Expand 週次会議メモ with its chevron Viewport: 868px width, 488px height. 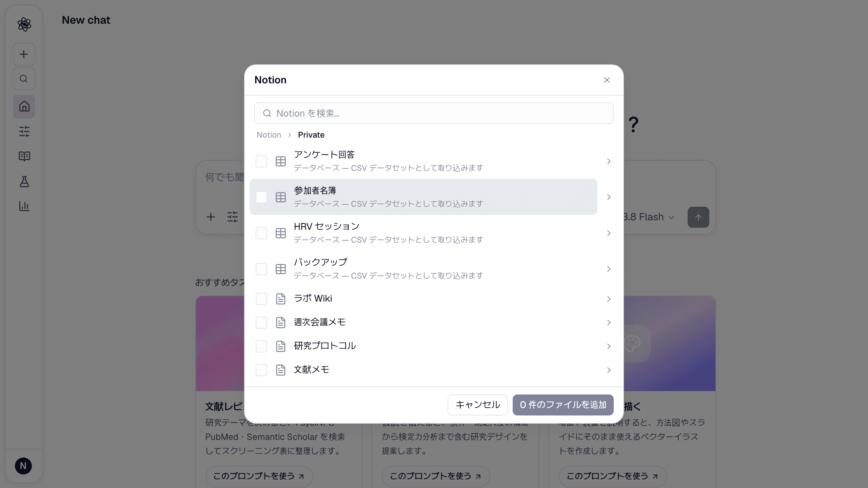coord(609,323)
